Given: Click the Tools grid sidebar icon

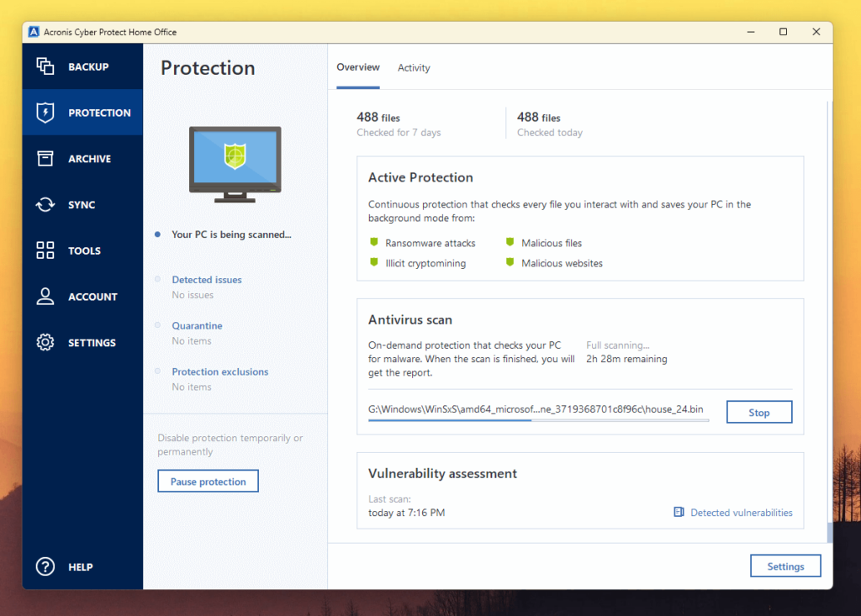Looking at the screenshot, I should click(45, 250).
